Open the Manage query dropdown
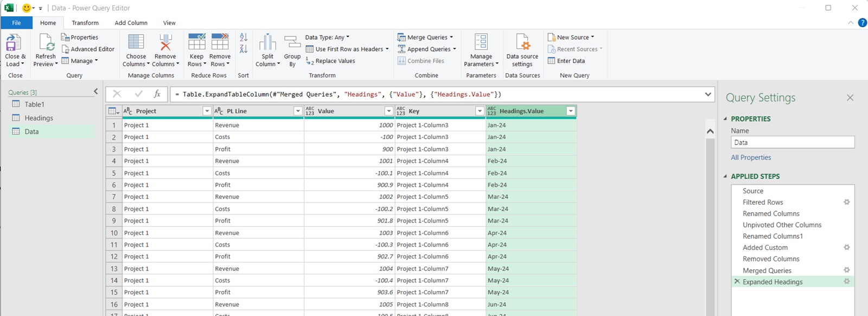The image size is (868, 316). (80, 61)
